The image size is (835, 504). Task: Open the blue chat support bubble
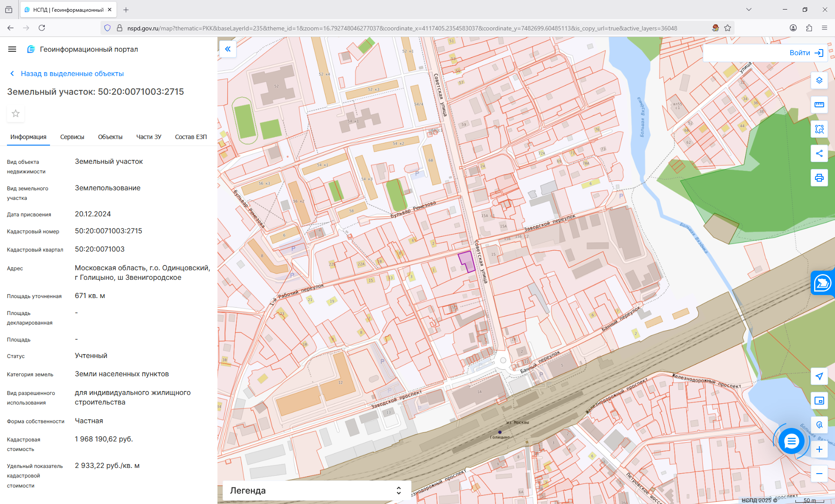(x=791, y=441)
